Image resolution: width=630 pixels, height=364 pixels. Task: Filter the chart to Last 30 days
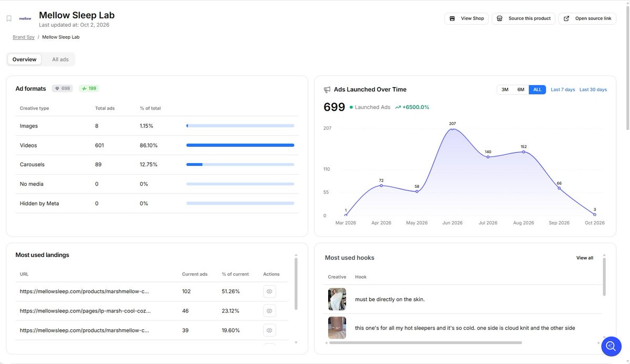pos(593,90)
